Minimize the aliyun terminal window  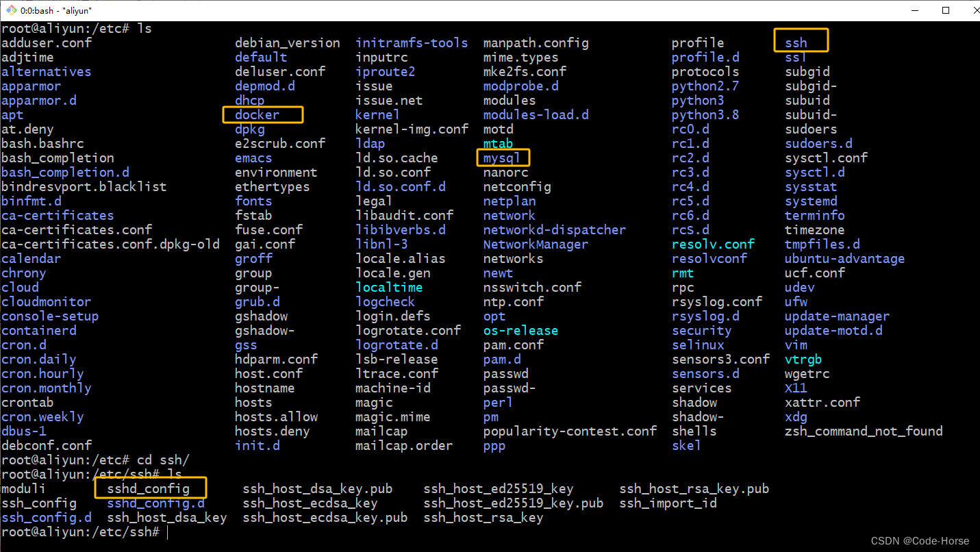915,10
